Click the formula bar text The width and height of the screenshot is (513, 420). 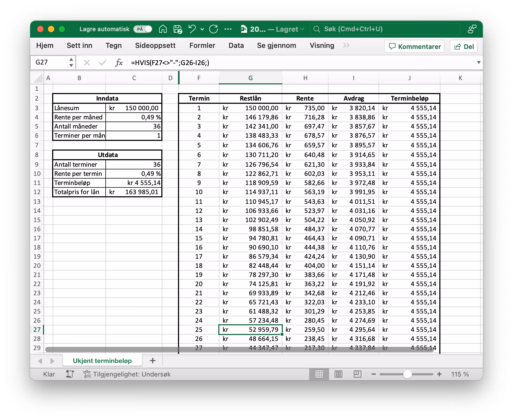click(x=170, y=63)
